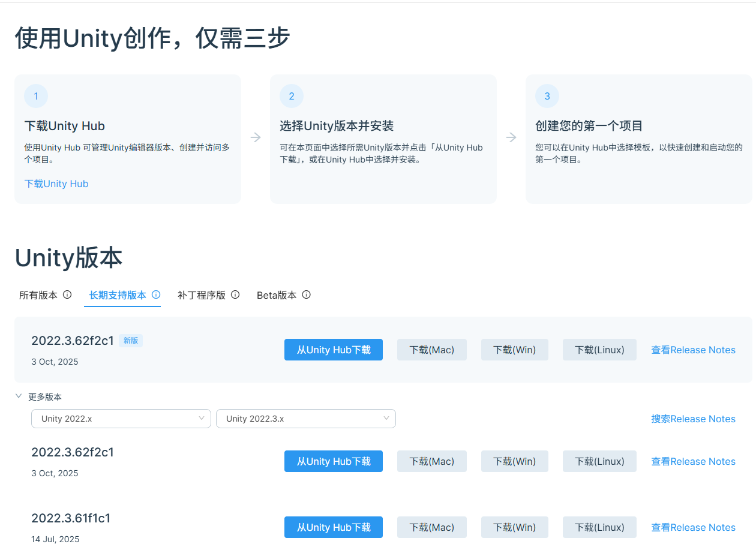Open the Unity 2022.3.x minor version dropdown
756x550 pixels.
coord(306,418)
